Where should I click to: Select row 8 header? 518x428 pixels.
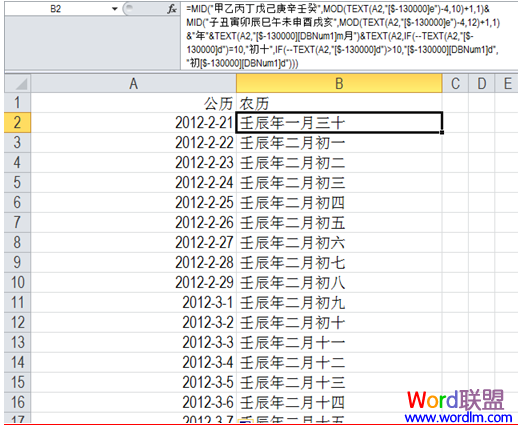[17, 243]
